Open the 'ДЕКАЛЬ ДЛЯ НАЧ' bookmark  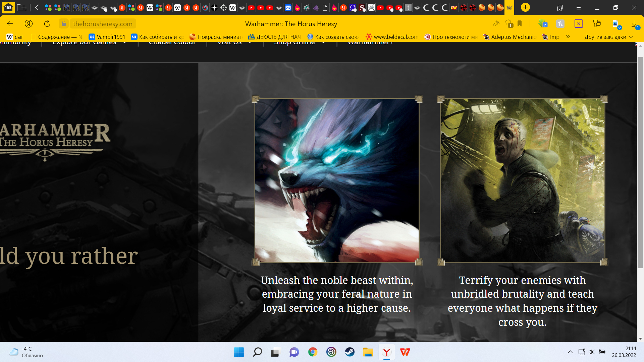[274, 37]
